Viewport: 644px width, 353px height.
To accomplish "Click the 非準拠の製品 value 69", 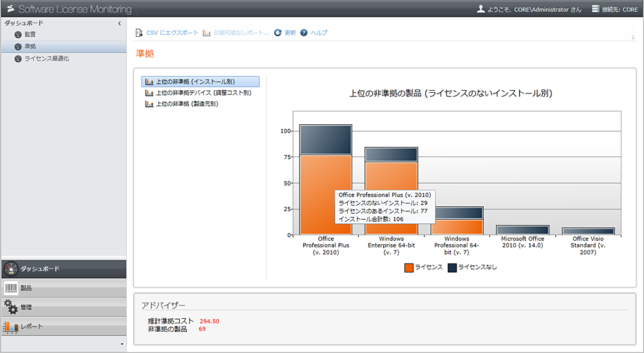I will pyautogui.click(x=202, y=329).
